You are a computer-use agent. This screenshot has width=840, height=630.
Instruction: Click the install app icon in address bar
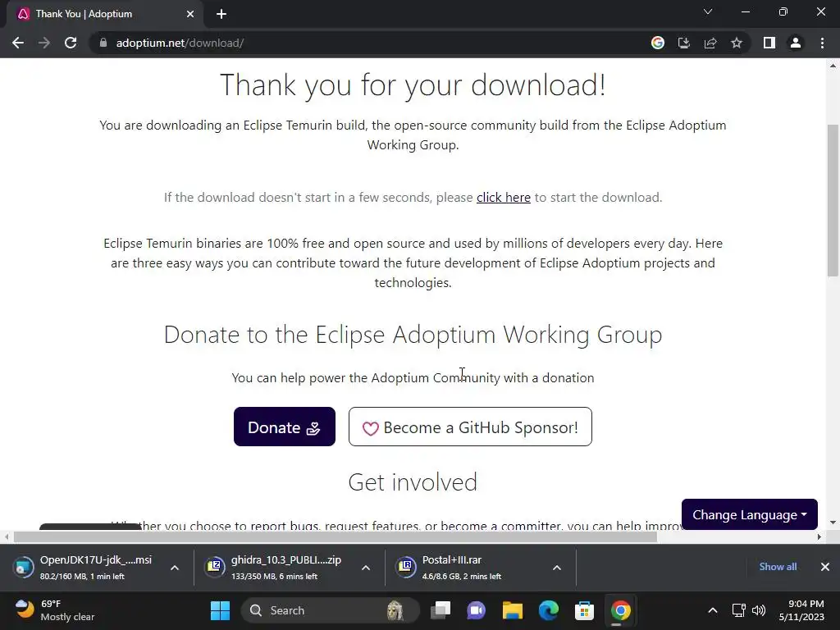click(684, 43)
